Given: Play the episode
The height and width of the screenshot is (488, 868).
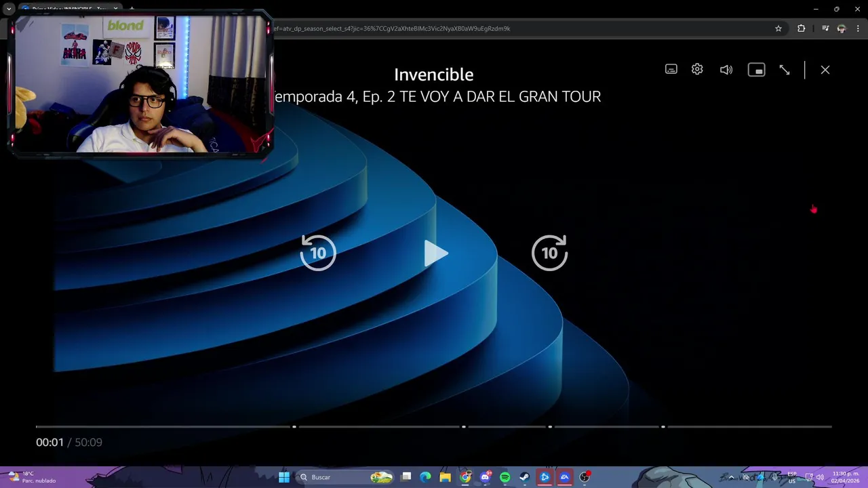Looking at the screenshot, I should coord(435,253).
